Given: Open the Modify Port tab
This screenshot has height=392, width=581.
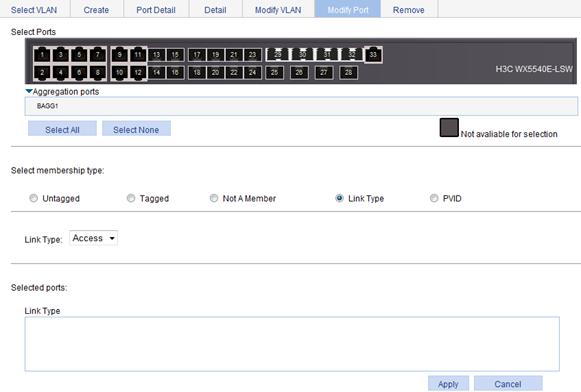Looking at the screenshot, I should click(348, 10).
